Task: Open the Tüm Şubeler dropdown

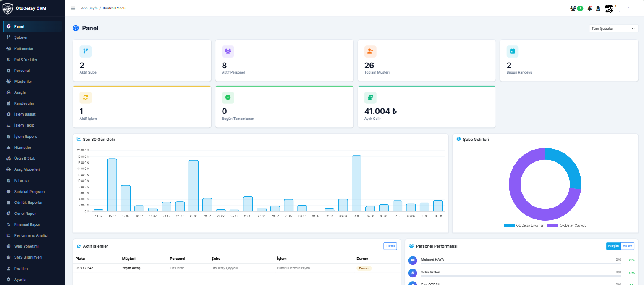Action: [613, 29]
